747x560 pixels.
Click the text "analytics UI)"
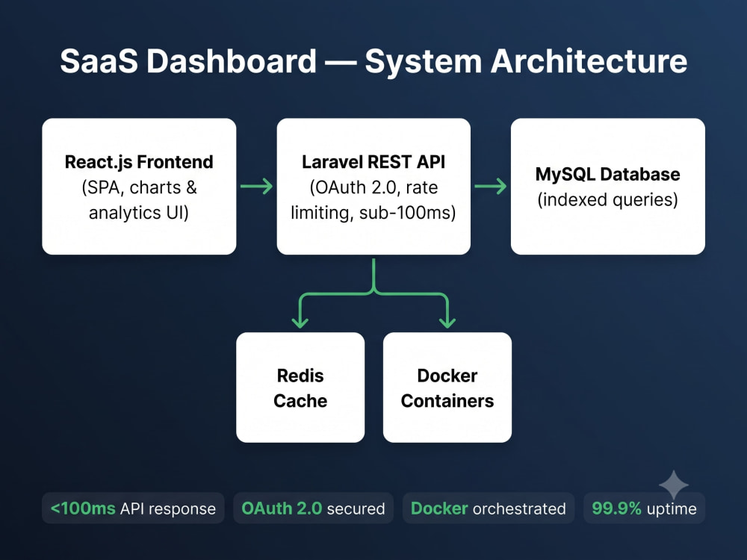(139, 213)
